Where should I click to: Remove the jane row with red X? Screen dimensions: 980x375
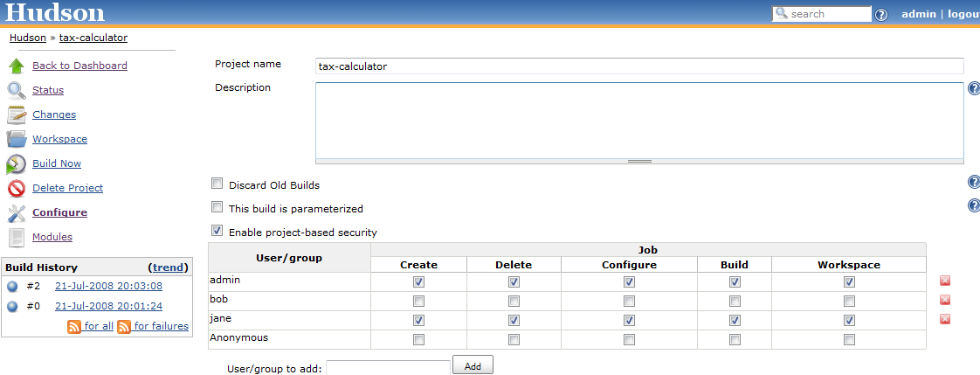tap(945, 319)
